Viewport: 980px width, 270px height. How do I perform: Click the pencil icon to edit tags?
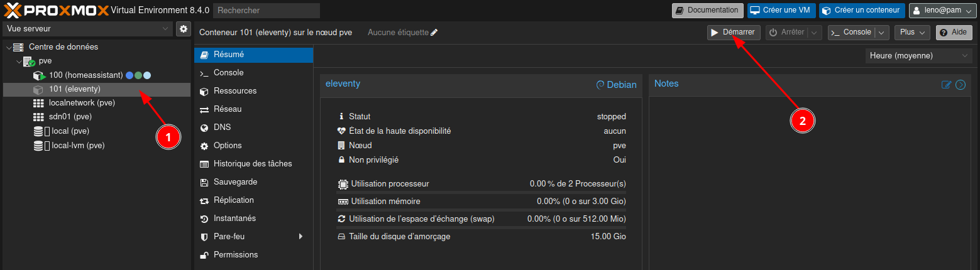tap(434, 32)
